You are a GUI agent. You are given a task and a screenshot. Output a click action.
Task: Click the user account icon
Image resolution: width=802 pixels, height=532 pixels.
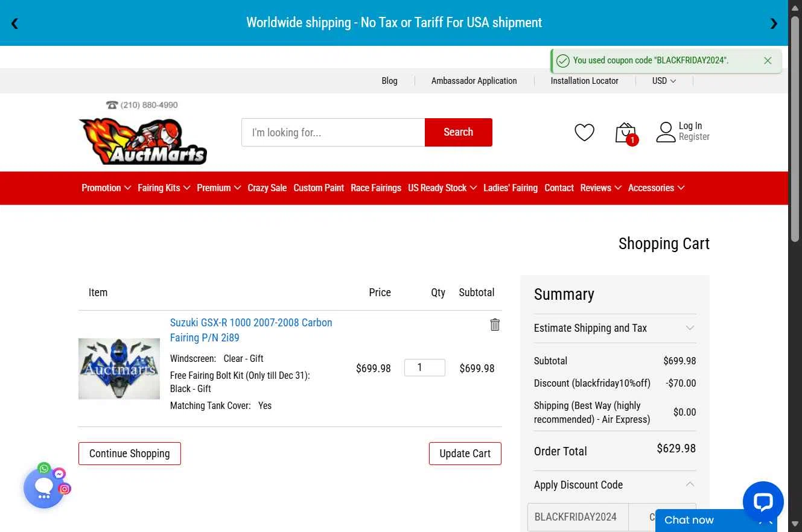(x=666, y=132)
